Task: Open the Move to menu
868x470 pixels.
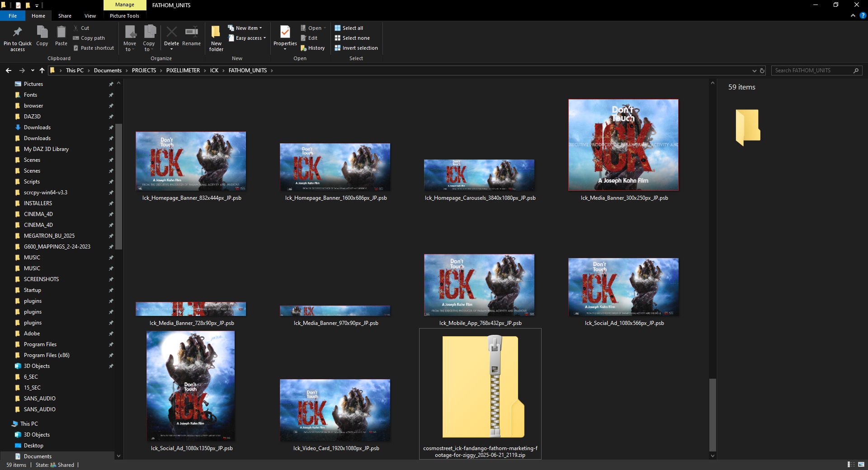Action: pyautogui.click(x=130, y=39)
